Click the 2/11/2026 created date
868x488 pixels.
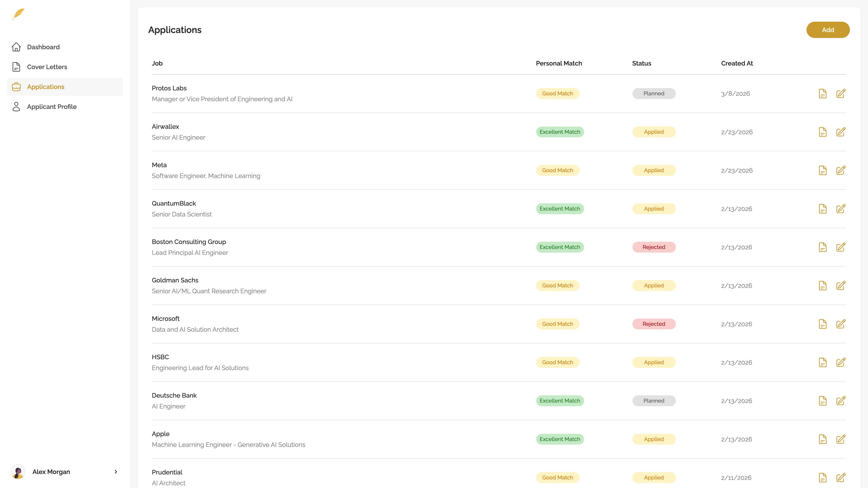[x=736, y=478]
